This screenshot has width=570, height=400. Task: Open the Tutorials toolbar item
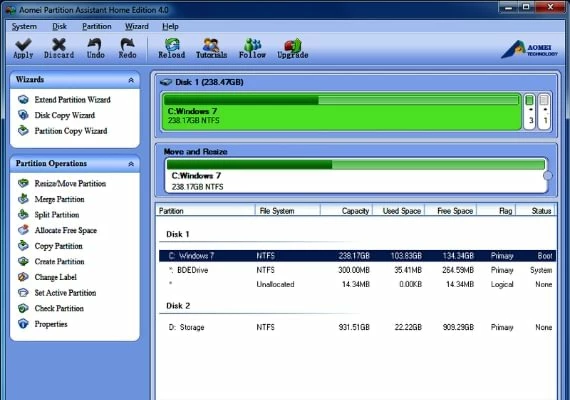click(x=211, y=44)
